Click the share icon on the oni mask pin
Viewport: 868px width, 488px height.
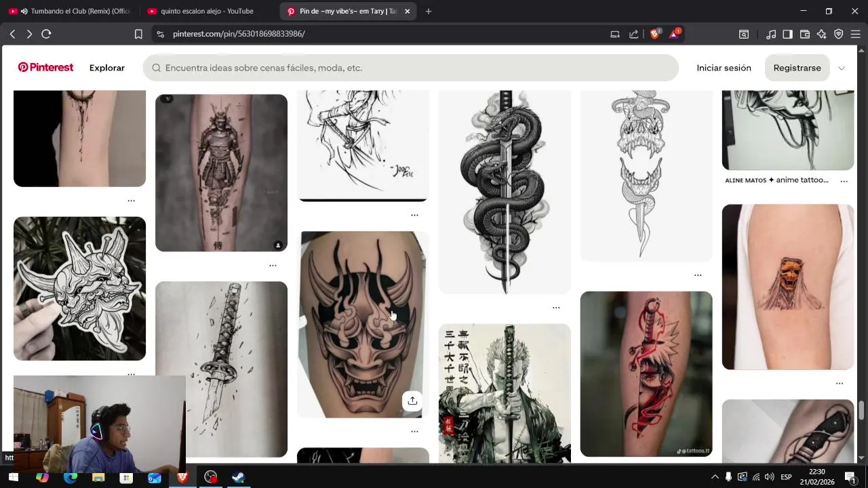point(412,401)
